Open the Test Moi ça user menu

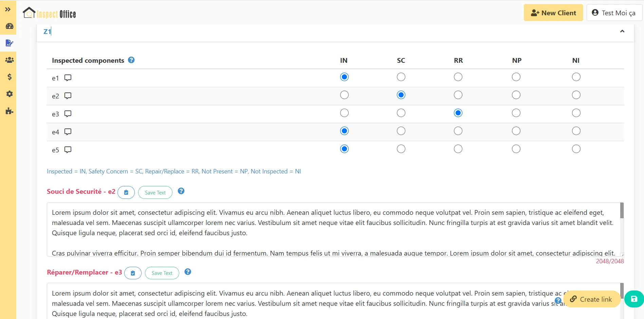click(614, 13)
